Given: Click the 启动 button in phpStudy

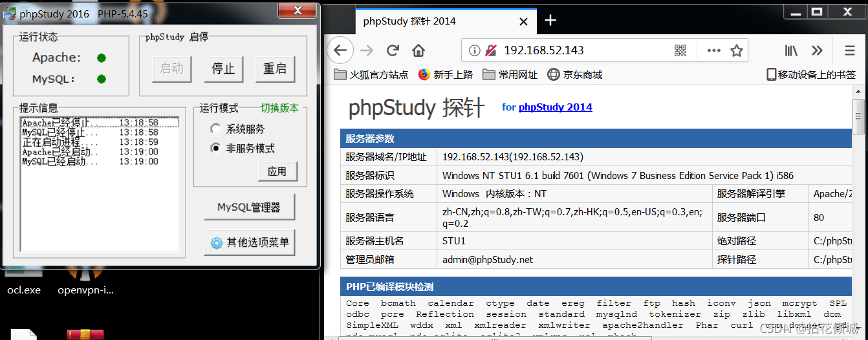Looking at the screenshot, I should point(172,69).
